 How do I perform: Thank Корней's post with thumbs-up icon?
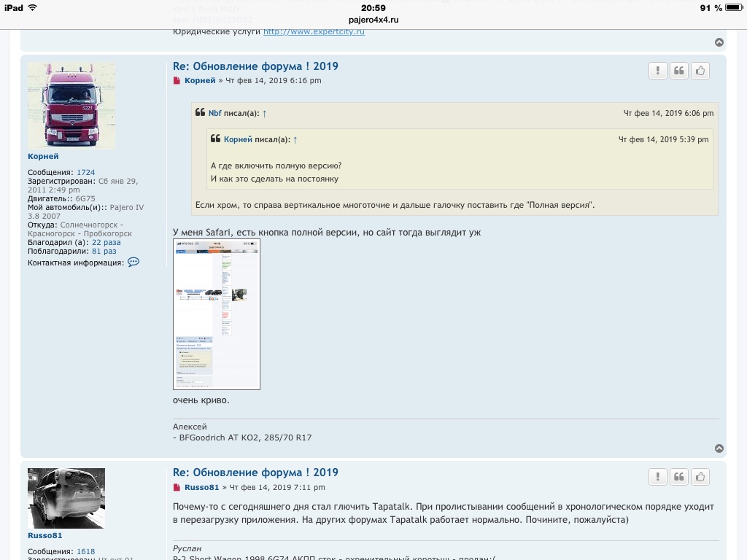[x=700, y=71]
